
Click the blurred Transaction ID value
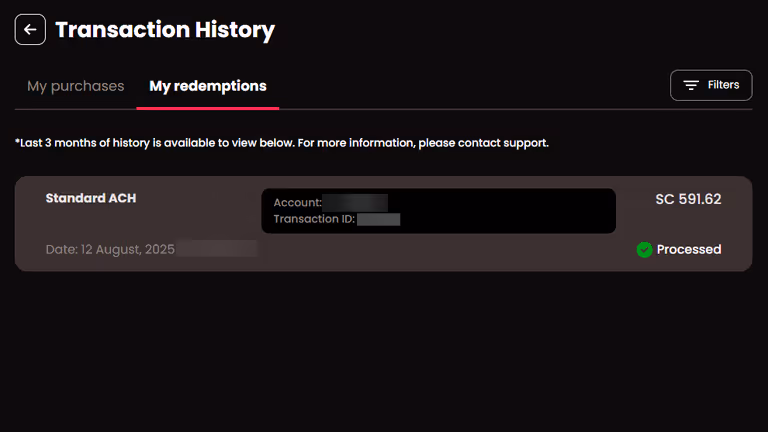379,219
